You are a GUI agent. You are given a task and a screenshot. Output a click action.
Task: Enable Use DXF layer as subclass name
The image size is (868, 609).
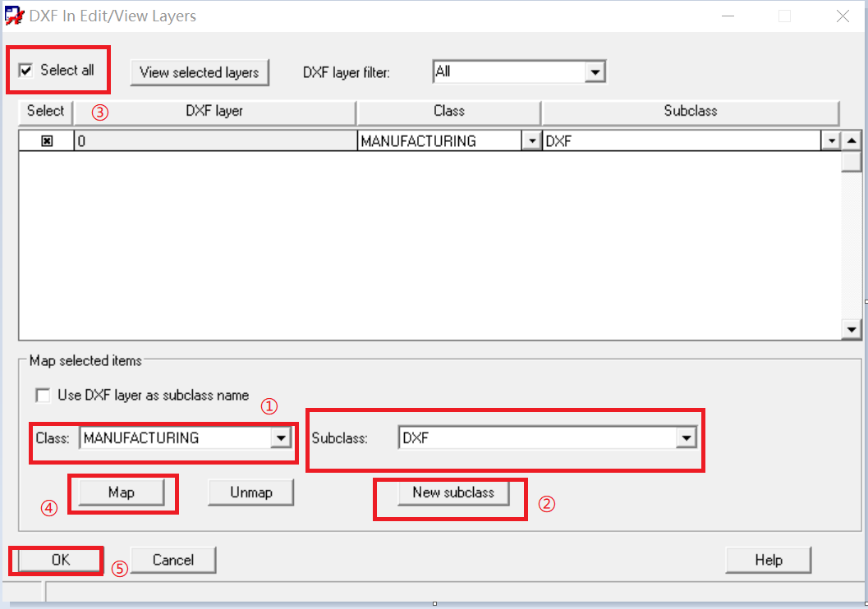click(x=43, y=396)
